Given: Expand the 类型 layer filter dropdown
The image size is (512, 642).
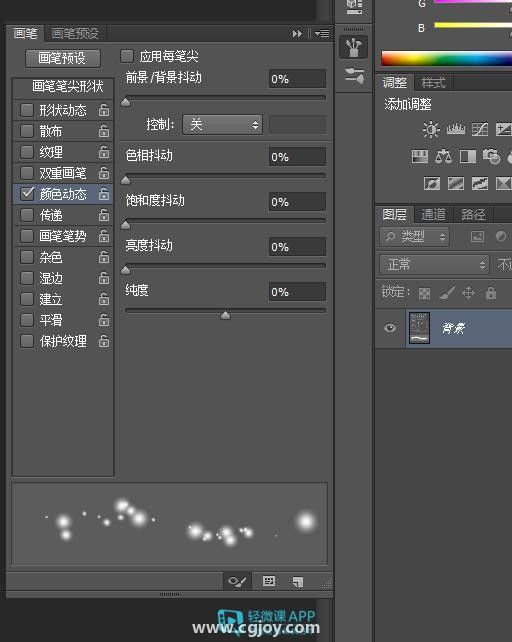Looking at the screenshot, I should coord(415,236).
